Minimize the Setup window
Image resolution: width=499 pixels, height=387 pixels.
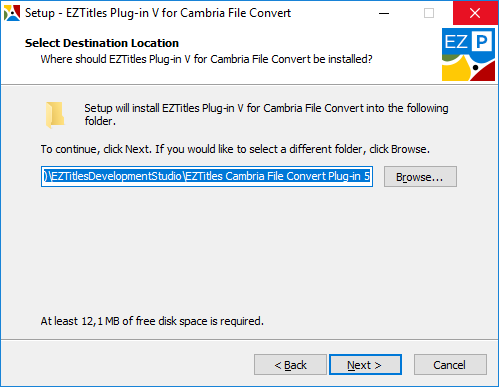[384, 13]
